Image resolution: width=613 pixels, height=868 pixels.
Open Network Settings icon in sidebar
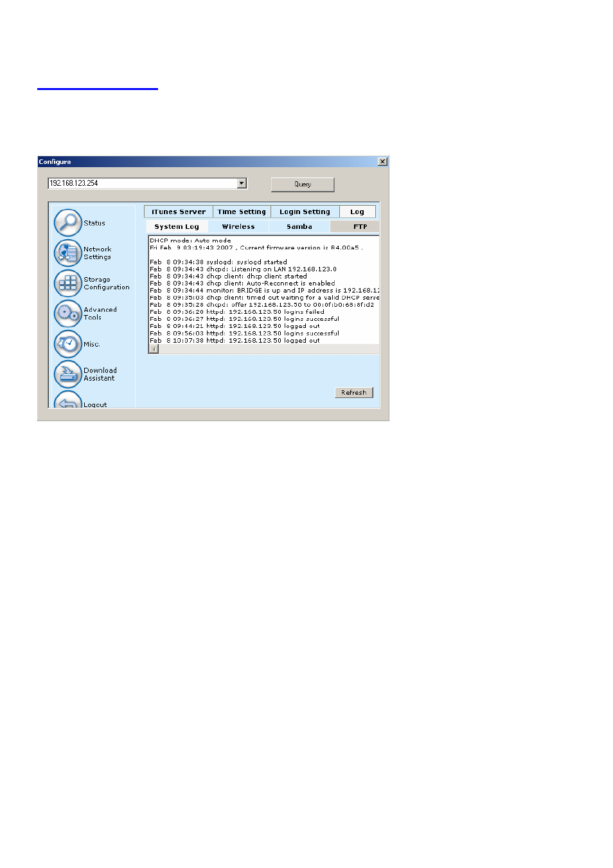[67, 253]
